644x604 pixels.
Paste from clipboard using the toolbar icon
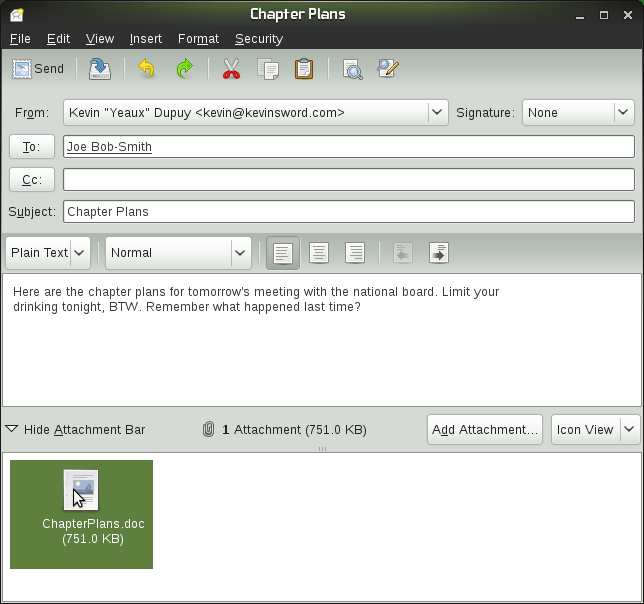(x=304, y=69)
